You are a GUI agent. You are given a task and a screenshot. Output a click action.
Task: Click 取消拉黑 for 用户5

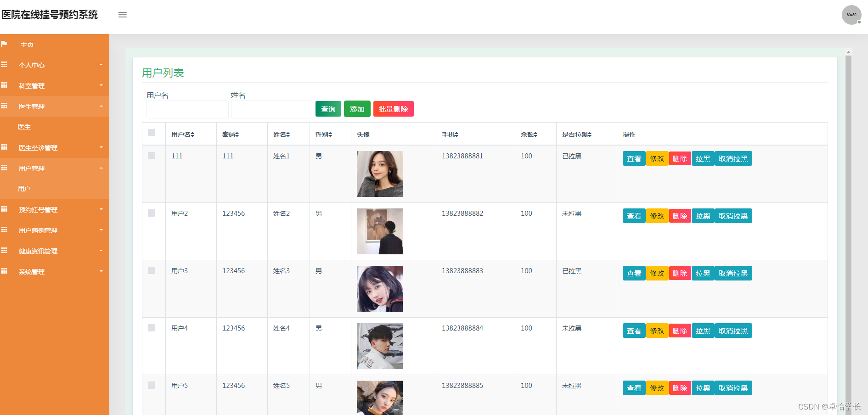[733, 388]
